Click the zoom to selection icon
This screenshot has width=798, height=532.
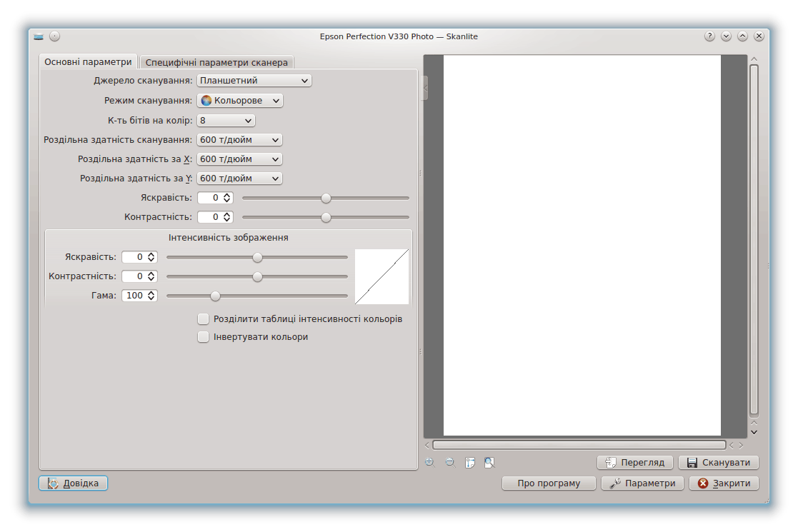tap(470, 462)
